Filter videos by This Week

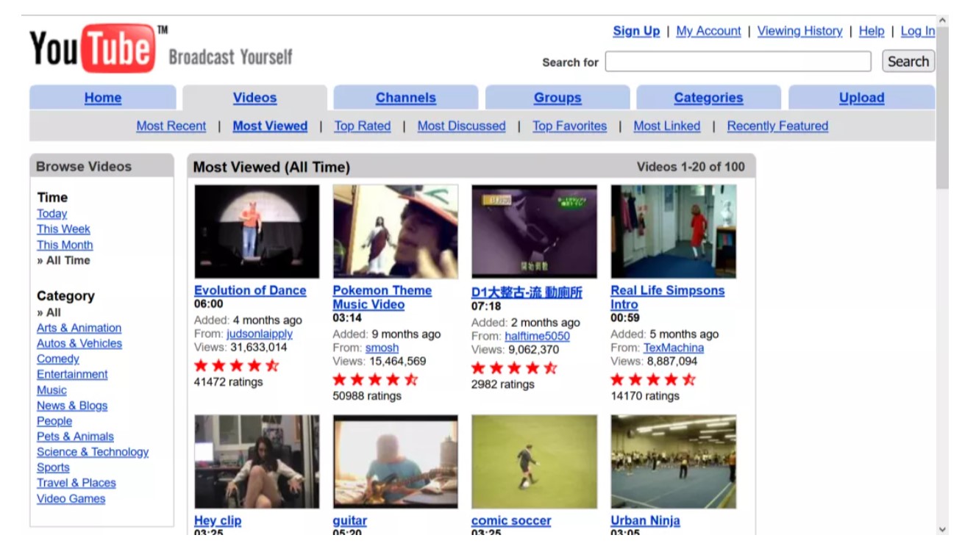click(63, 229)
